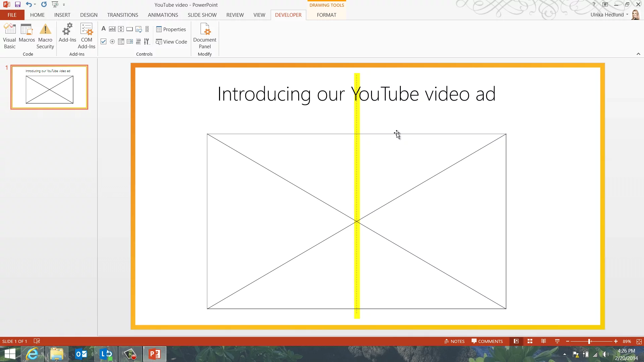Select the Text Box control icon
The height and width of the screenshot is (362, 644).
[x=112, y=29]
